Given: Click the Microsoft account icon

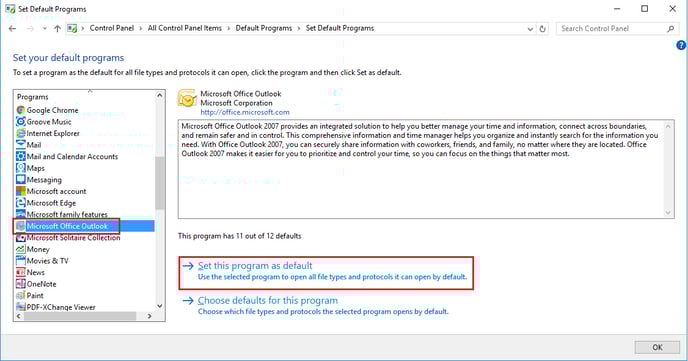Looking at the screenshot, I should (21, 191).
